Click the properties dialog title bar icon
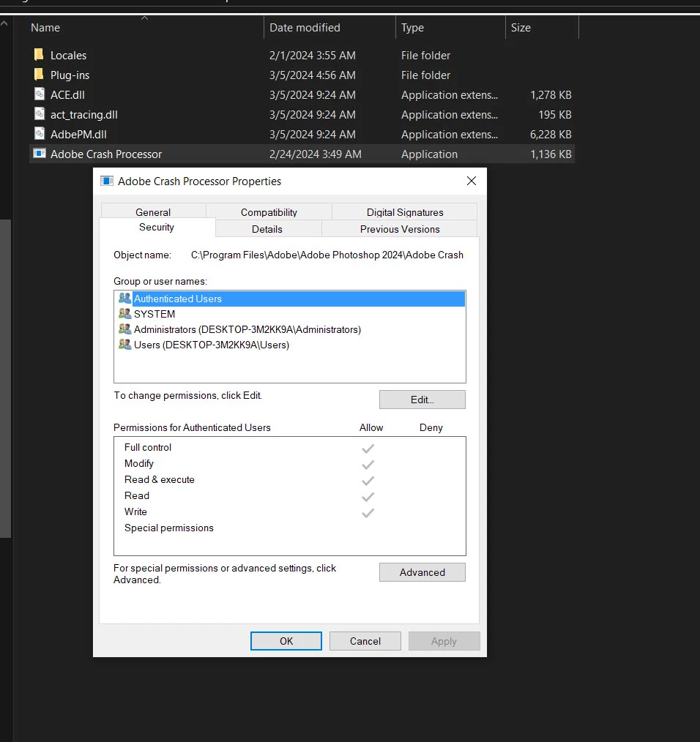The image size is (700, 742). [107, 181]
